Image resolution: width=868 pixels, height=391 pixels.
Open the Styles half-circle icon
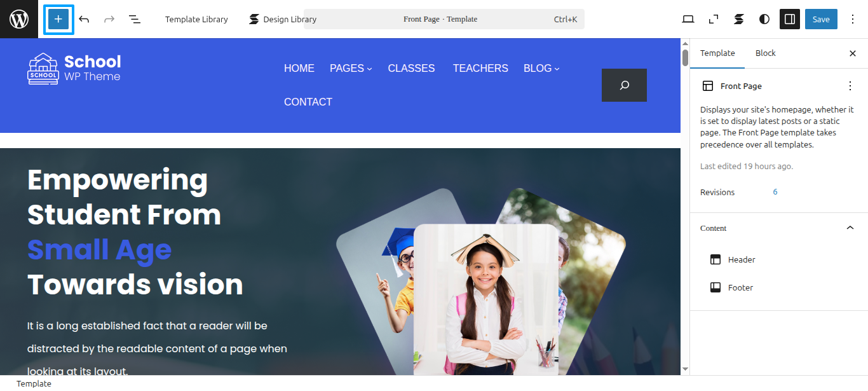point(764,19)
